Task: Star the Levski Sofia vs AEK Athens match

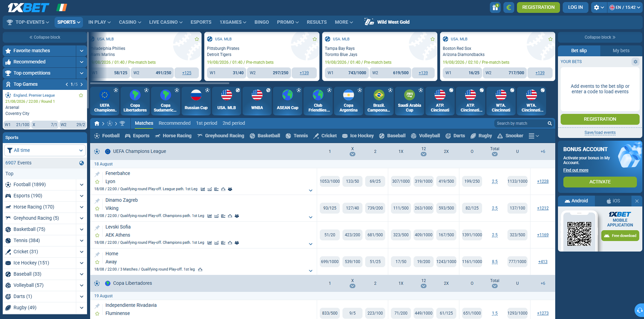Action: 97,235
